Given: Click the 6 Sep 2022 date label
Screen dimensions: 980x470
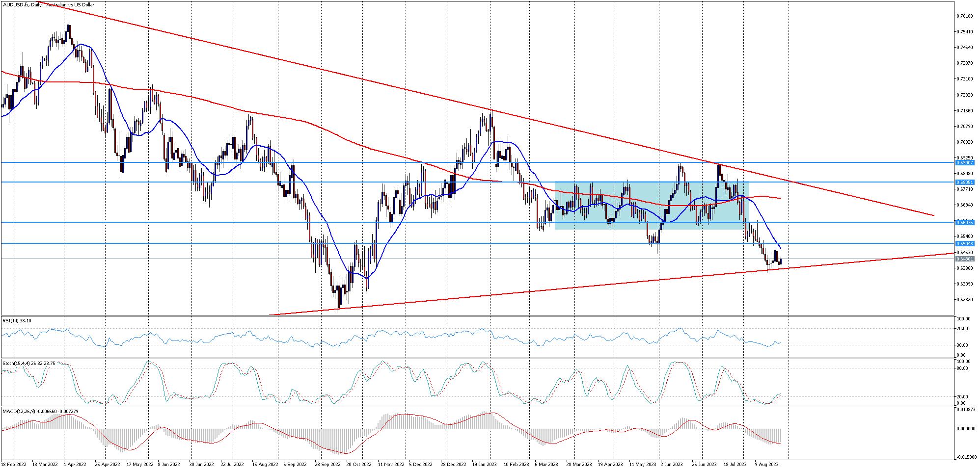Looking at the screenshot, I should click(295, 464).
